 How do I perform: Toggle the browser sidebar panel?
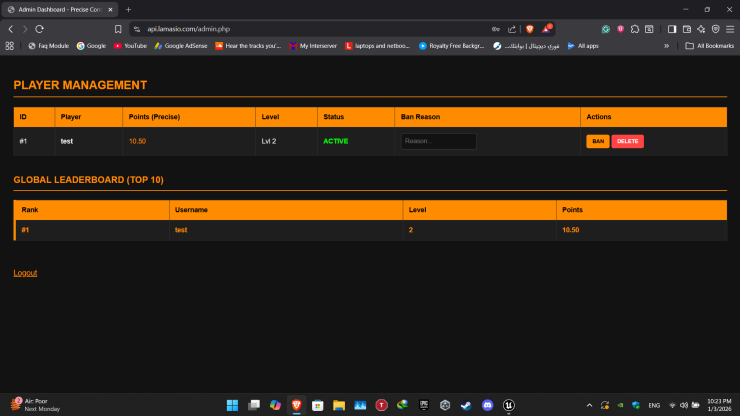[672, 29]
